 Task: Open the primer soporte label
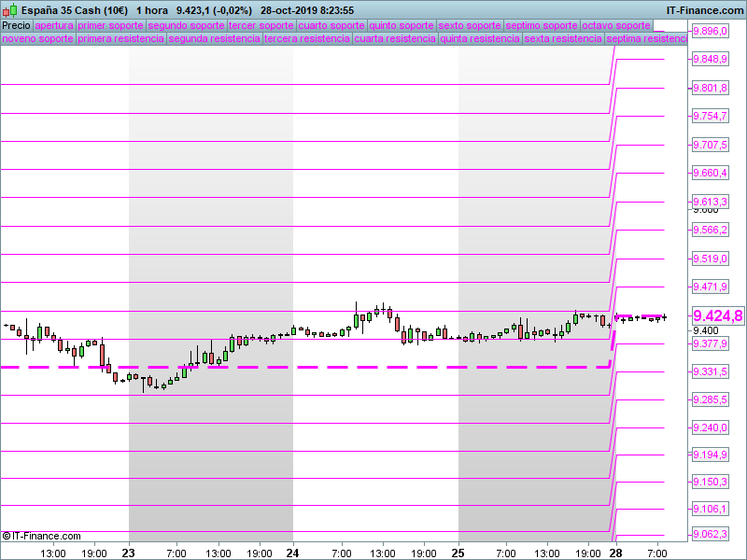coord(110,26)
